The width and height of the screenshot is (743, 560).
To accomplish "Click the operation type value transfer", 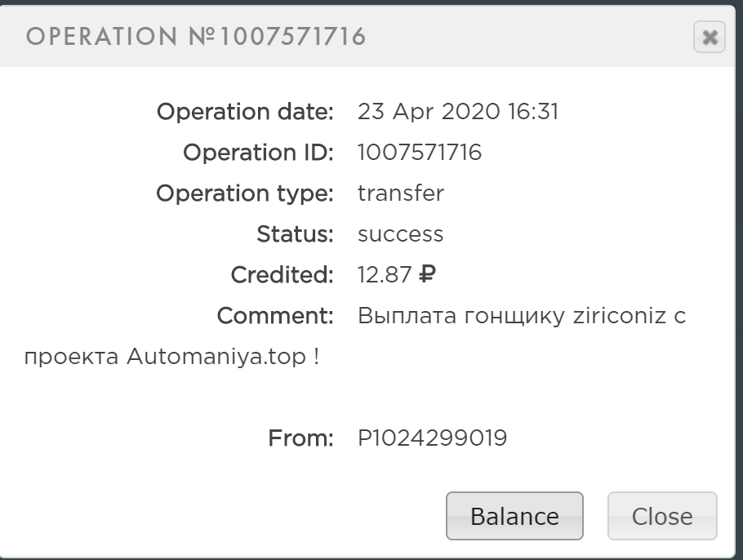I will click(x=401, y=193).
